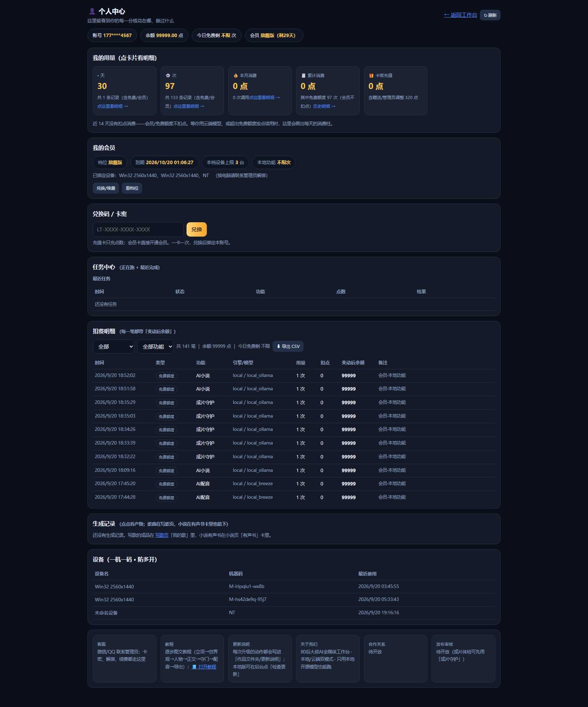Screen dimensions: 588x707
Task: Click the 2026/9/20 18:09:16 AI小说 row time
Action: click(x=115, y=470)
